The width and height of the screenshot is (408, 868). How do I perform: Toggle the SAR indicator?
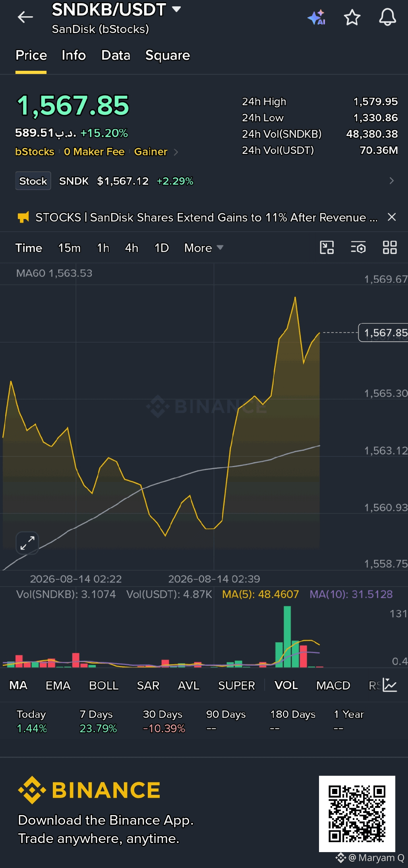pos(148,685)
